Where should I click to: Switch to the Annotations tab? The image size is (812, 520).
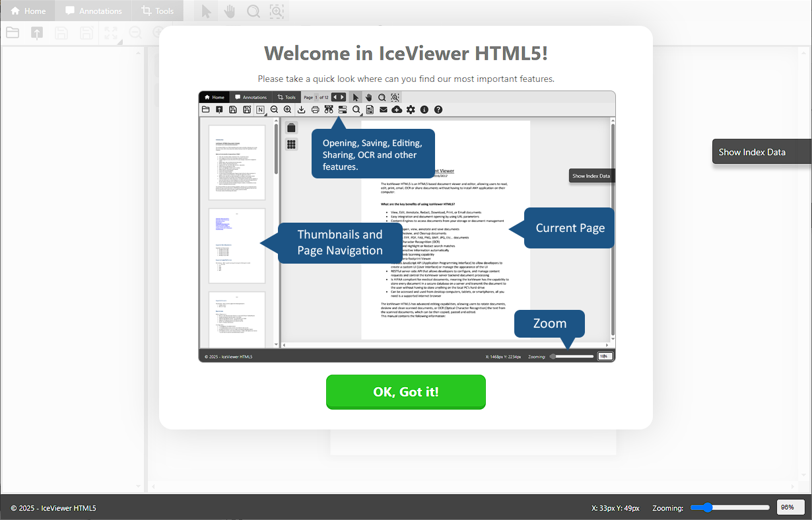(93, 11)
